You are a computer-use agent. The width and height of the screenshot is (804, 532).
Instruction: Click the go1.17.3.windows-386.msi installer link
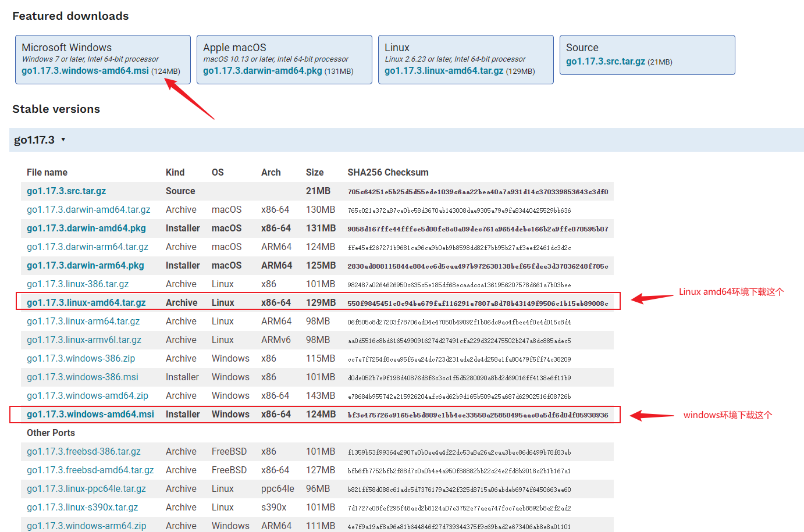pyautogui.click(x=83, y=377)
